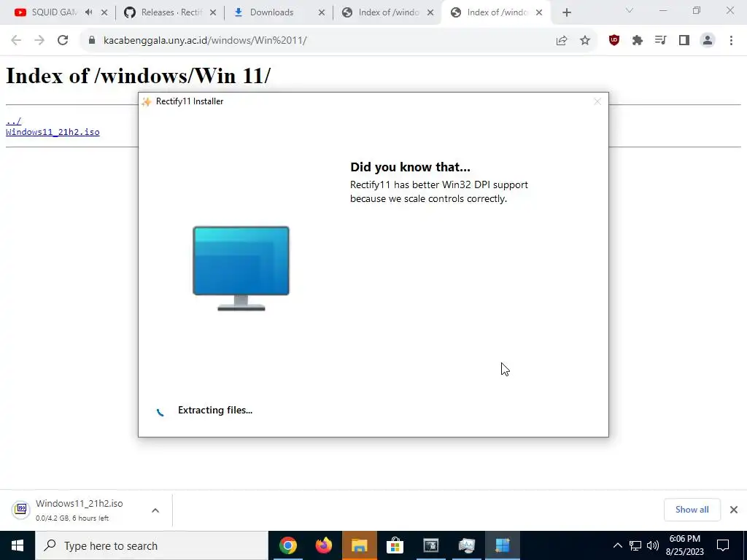The width and height of the screenshot is (747, 560).
Task: Click the Rectify11 Installer title icon
Action: [147, 101]
